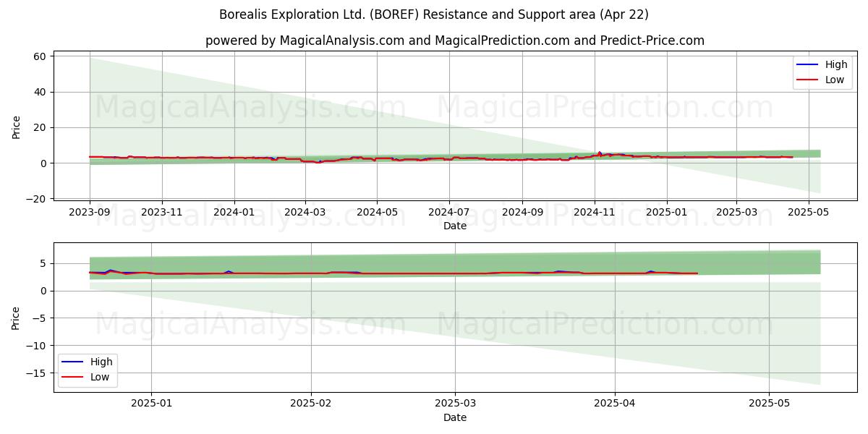
Task: Click 'High' in the top chart legend
Action: point(836,64)
